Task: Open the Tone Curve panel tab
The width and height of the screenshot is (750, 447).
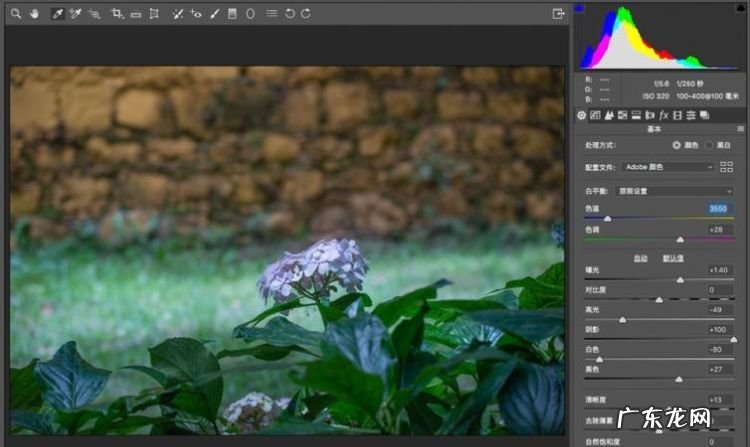Action: pyautogui.click(x=595, y=115)
